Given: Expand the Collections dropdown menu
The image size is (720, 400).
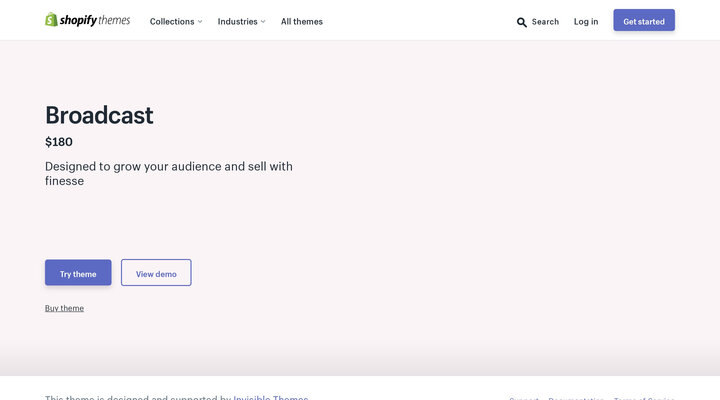Looking at the screenshot, I should click(x=176, y=22).
